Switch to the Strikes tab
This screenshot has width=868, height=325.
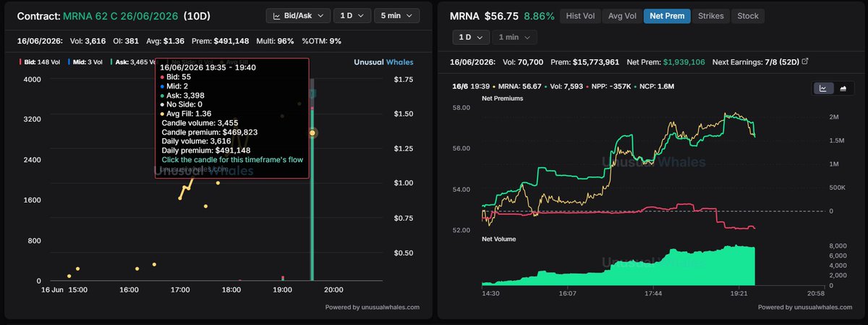coord(711,16)
